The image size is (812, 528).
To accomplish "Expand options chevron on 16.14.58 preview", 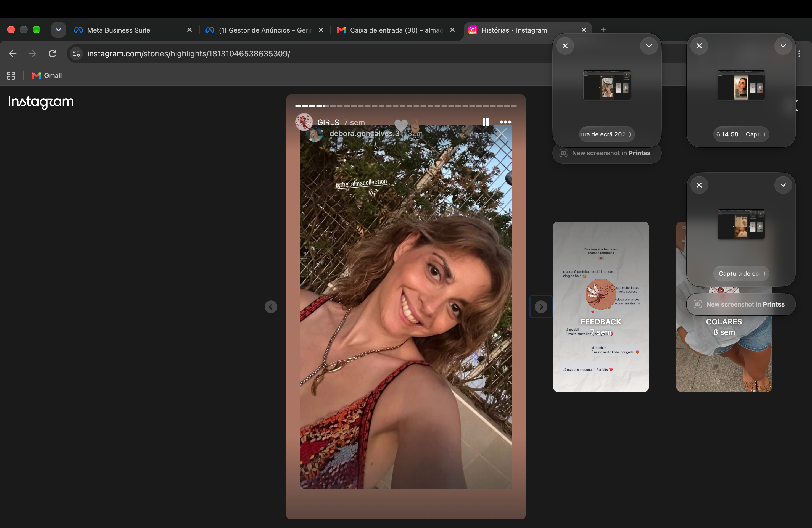I will pyautogui.click(x=783, y=46).
